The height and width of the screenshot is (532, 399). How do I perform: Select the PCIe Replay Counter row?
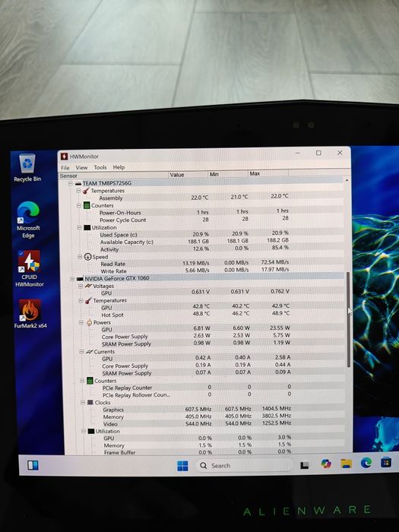204,388
